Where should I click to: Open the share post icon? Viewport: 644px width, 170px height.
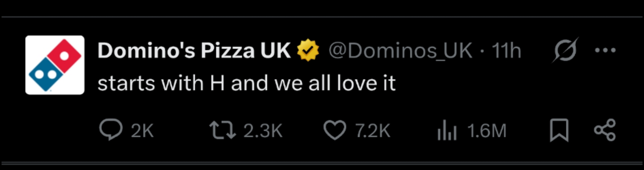click(x=605, y=130)
